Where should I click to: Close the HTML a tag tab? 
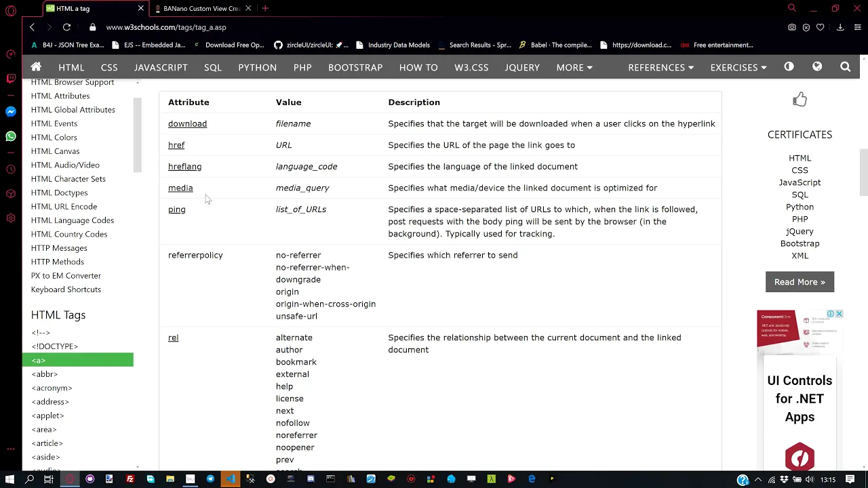click(140, 8)
